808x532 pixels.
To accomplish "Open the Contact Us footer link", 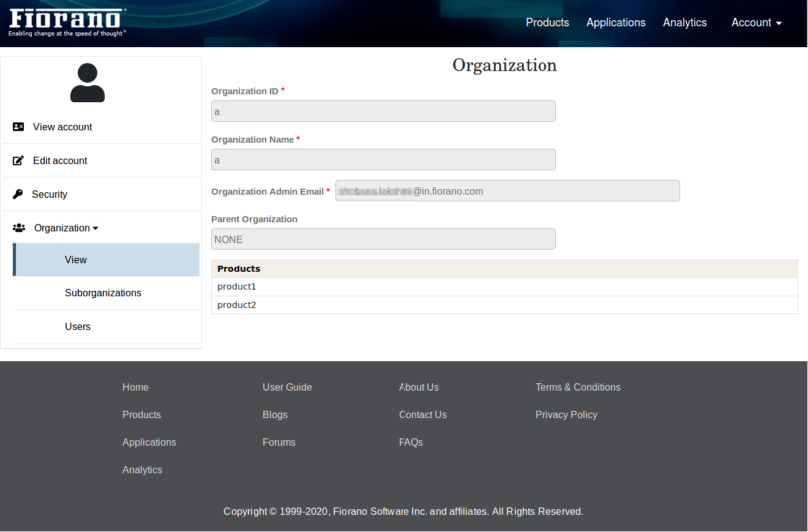I will click(423, 414).
